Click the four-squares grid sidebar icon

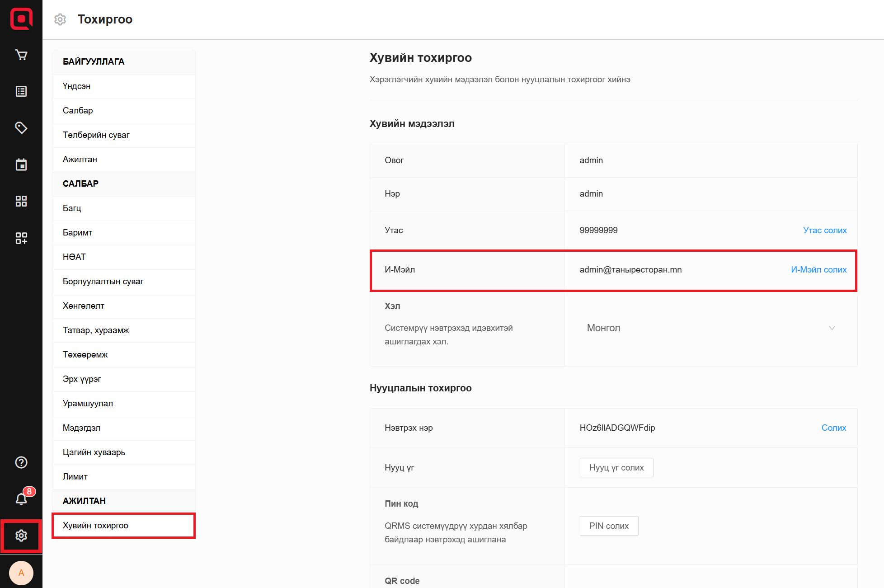pyautogui.click(x=21, y=201)
